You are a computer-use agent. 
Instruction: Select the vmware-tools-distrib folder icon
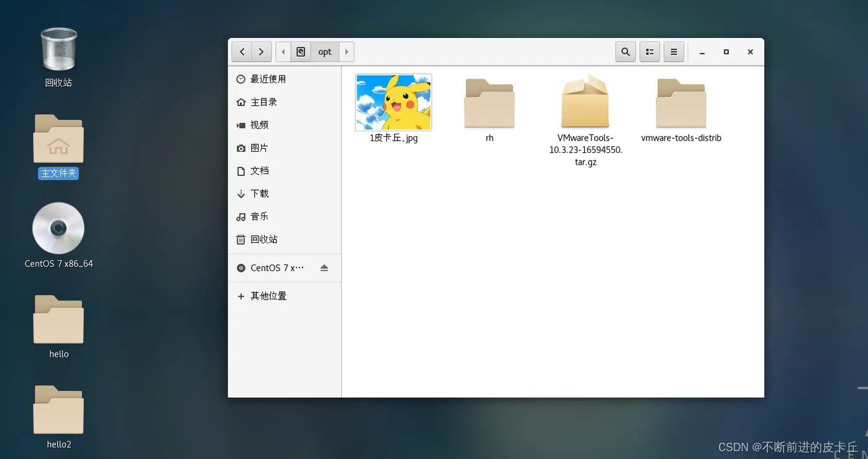[681, 103]
